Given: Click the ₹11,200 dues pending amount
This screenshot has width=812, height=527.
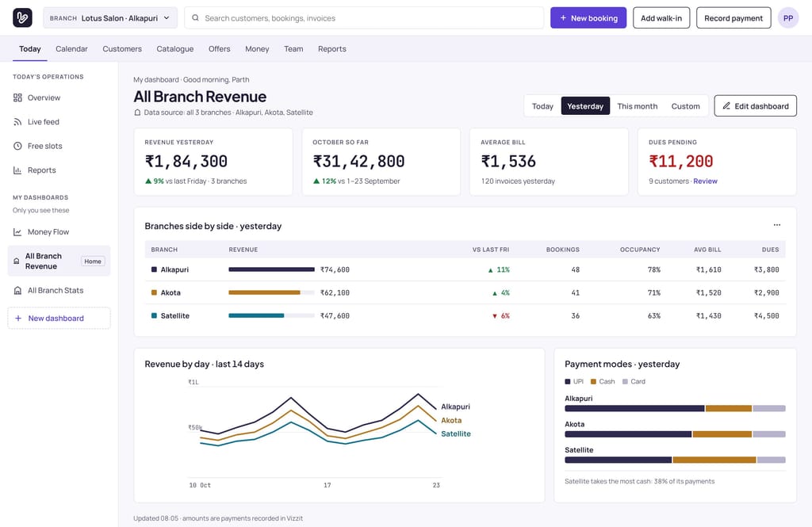Looking at the screenshot, I should [681, 162].
